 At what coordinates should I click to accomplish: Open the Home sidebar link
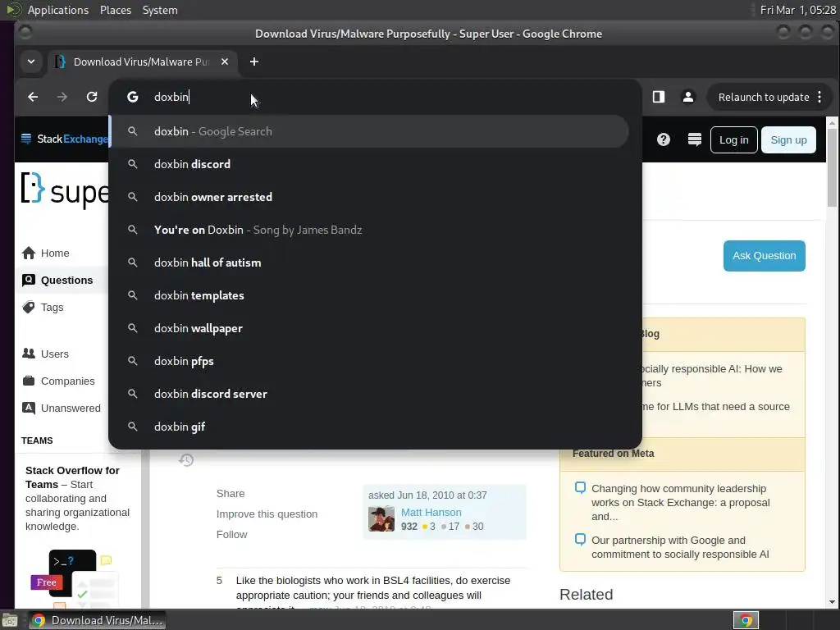click(x=55, y=253)
